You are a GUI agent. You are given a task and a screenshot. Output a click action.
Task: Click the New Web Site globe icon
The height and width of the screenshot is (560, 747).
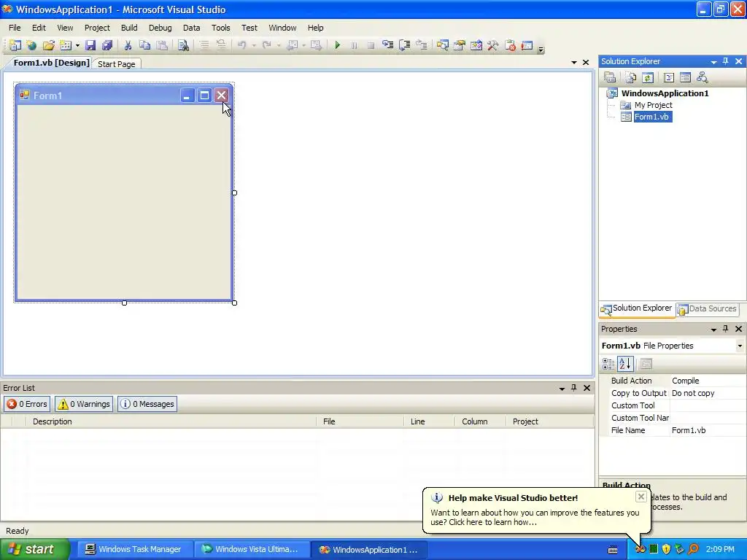(x=32, y=45)
